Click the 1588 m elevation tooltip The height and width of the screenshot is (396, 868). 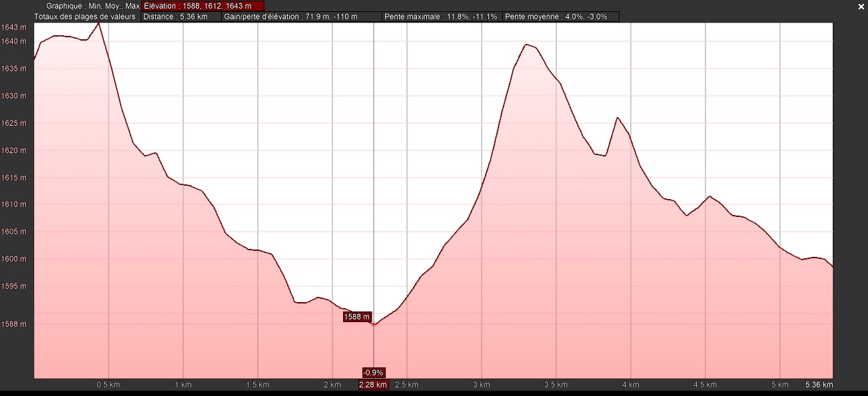(356, 317)
